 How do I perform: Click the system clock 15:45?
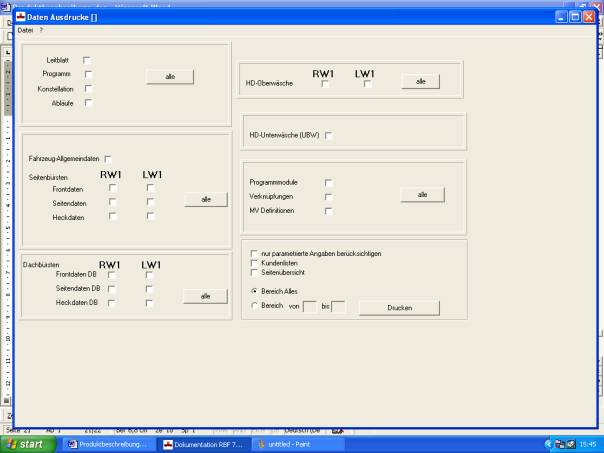click(587, 445)
